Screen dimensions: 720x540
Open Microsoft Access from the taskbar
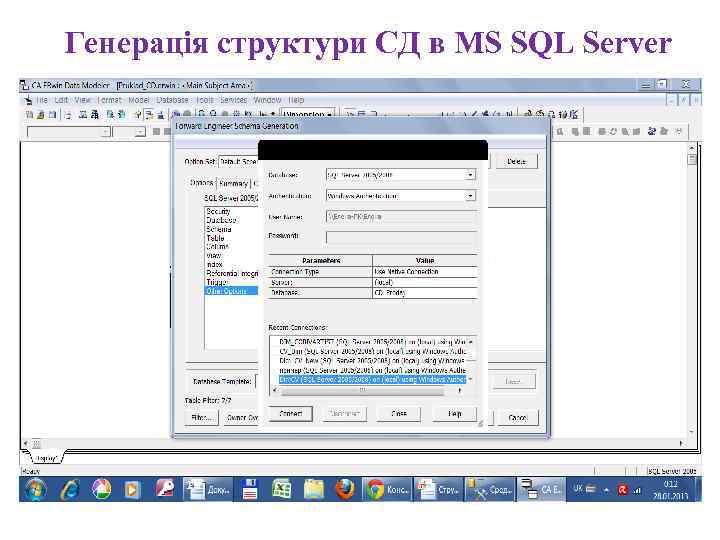click(x=164, y=489)
